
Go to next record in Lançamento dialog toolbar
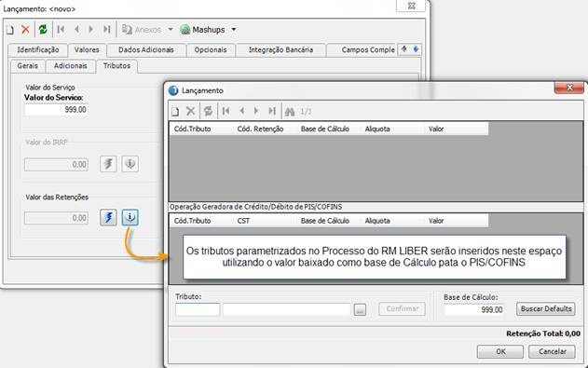256,111
